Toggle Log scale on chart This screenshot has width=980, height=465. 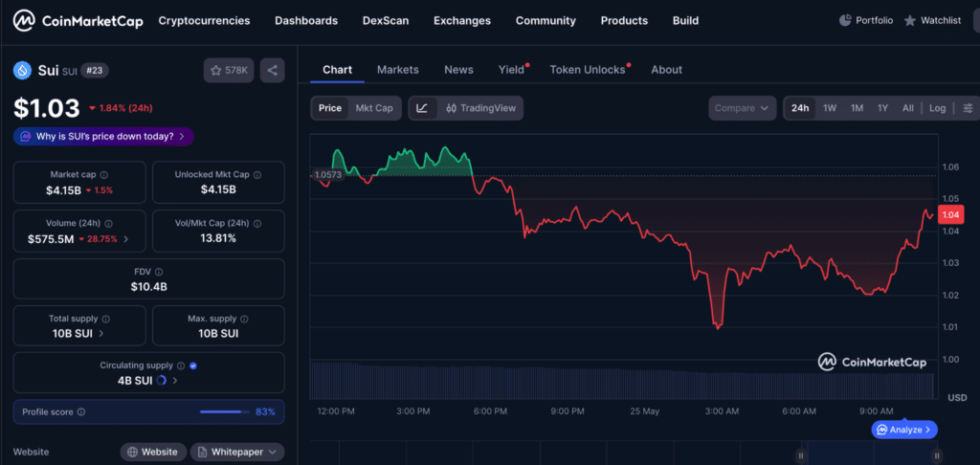pyautogui.click(x=937, y=108)
